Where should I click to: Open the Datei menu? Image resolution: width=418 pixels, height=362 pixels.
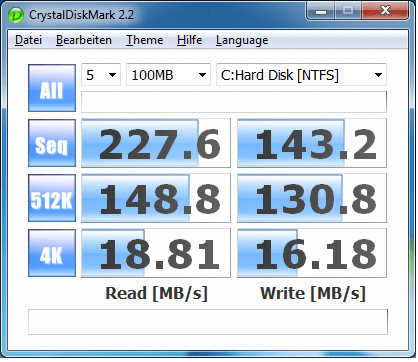(28, 40)
